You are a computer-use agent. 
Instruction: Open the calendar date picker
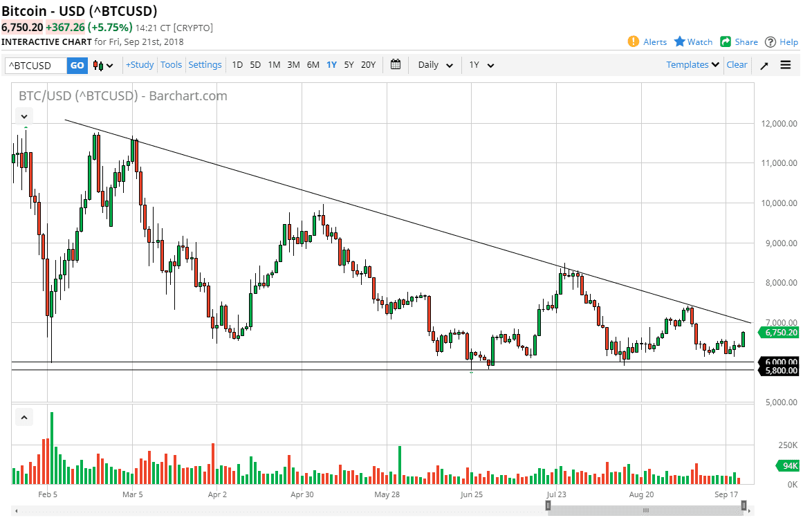coord(396,64)
